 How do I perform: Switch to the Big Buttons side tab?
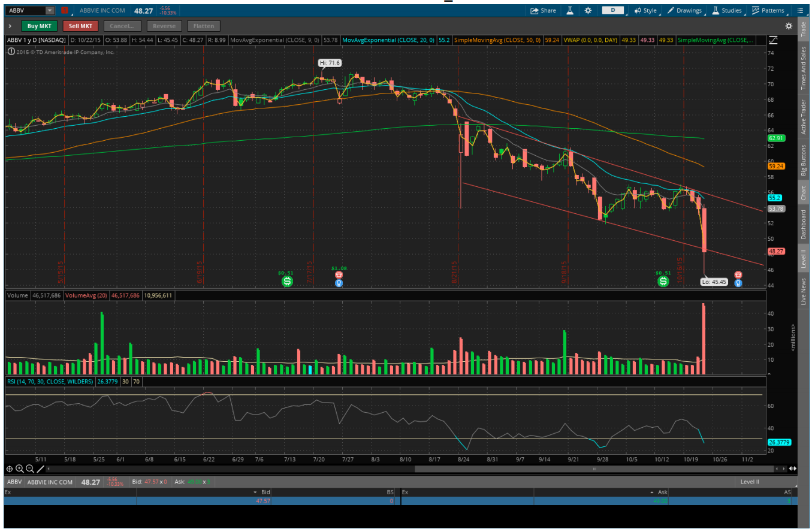click(x=804, y=160)
